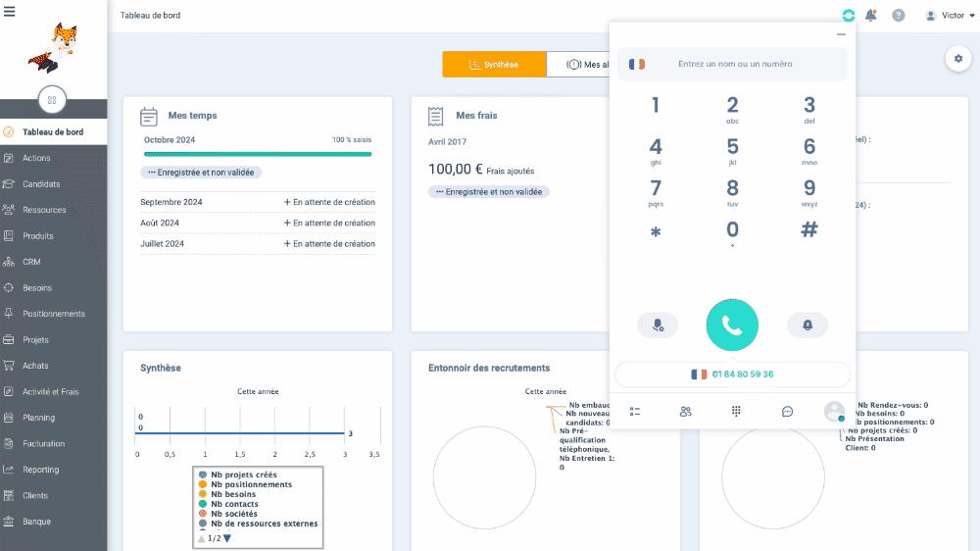Viewport: 980px width, 551px height.
Task: Click the help question mark icon
Action: [x=899, y=16]
